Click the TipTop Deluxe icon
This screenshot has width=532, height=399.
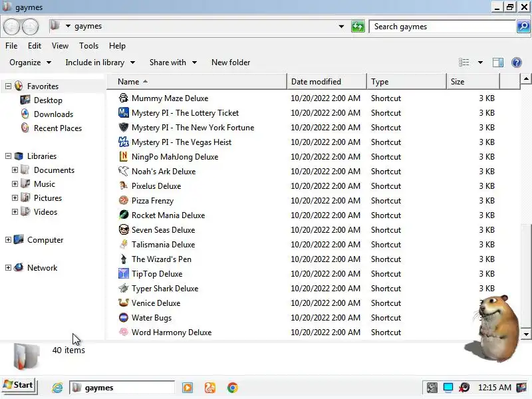pyautogui.click(x=124, y=273)
